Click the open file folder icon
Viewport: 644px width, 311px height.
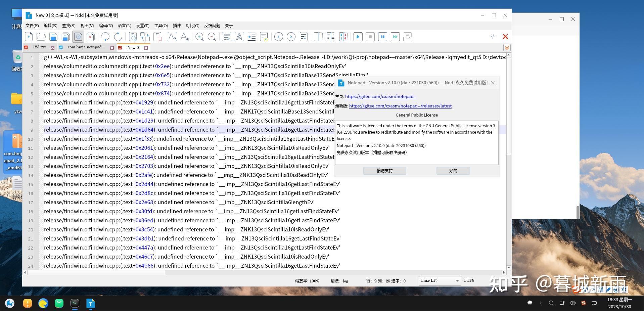point(41,37)
